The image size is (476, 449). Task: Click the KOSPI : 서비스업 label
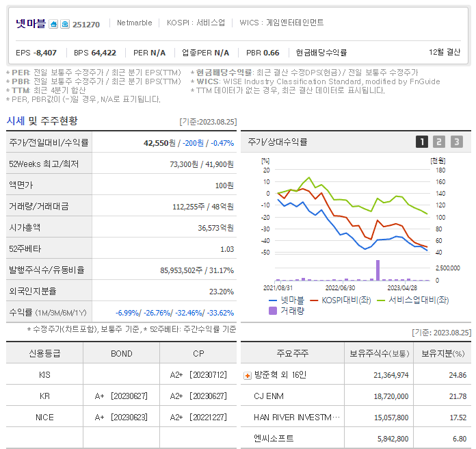196,23
